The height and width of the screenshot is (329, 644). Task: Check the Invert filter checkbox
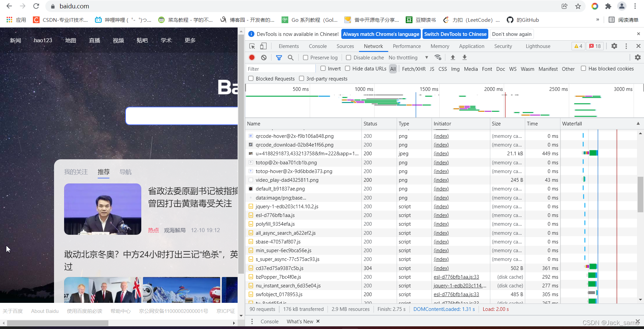[x=323, y=68]
